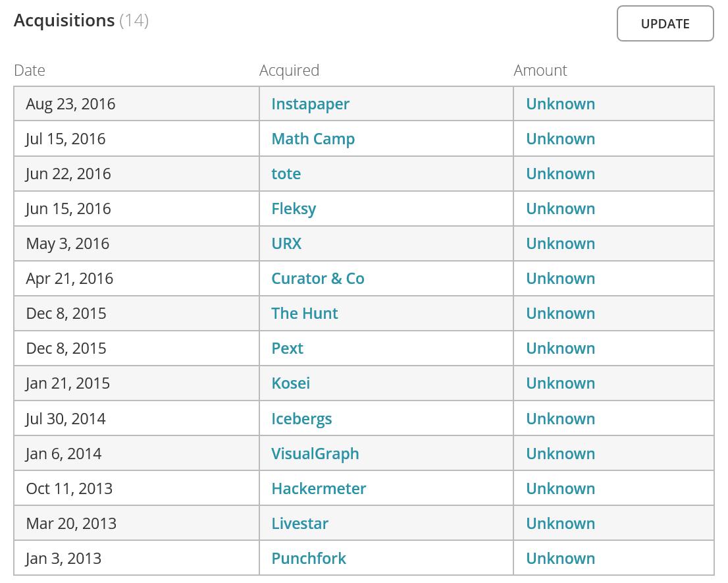The image size is (728, 583).
Task: Click the Aug 23, 2016 date cell
Action: 70,104
